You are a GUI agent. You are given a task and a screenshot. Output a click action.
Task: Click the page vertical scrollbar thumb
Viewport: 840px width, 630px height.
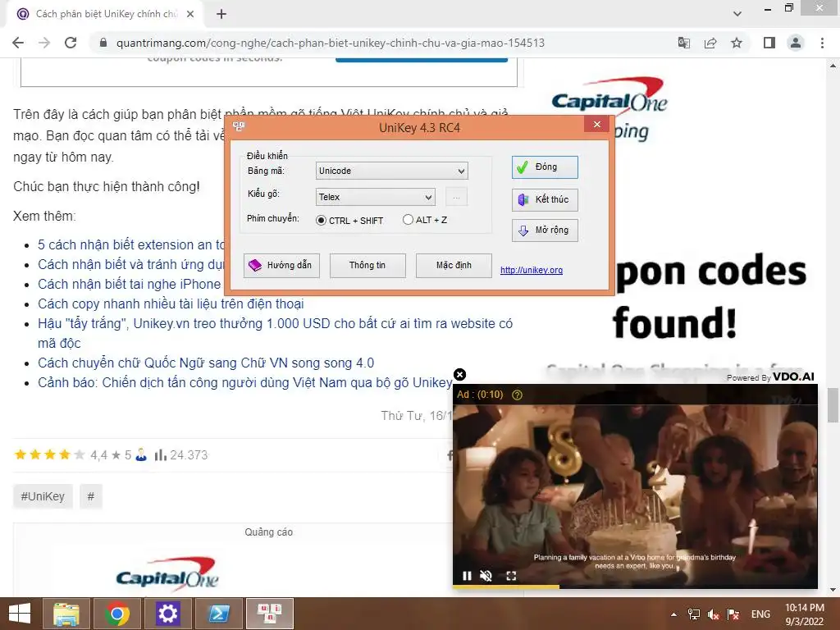tap(833, 405)
